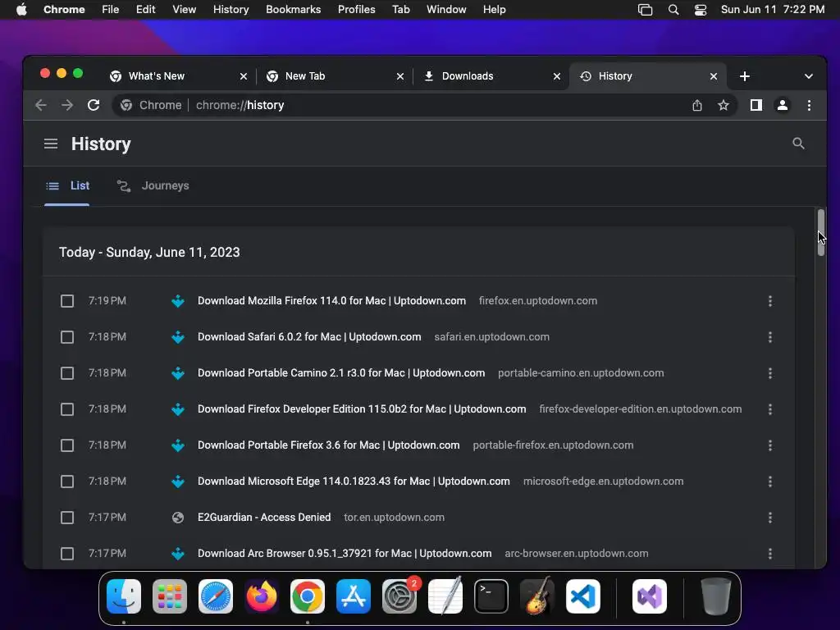Switch to the Downloads browser tab
840x630 pixels.
pyautogui.click(x=491, y=76)
